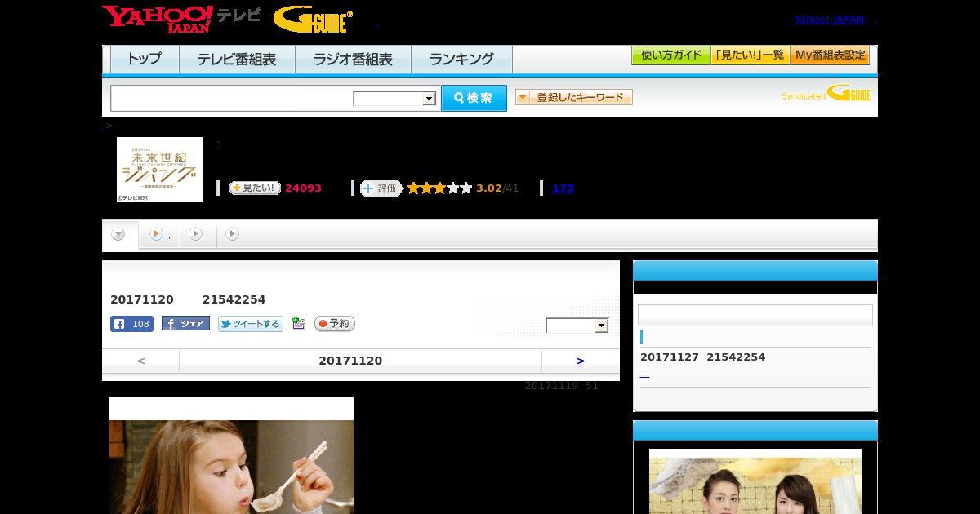980x514 pixels.
Task: Open the トップ tab
Action: click(145, 59)
